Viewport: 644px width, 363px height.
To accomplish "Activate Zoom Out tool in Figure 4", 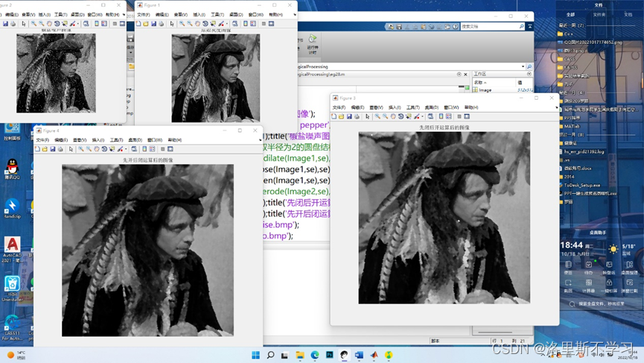I will tap(89, 149).
